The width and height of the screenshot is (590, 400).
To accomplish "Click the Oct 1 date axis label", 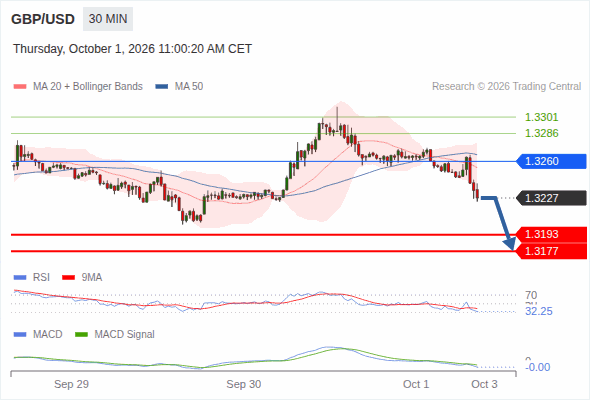I will 416,384.
